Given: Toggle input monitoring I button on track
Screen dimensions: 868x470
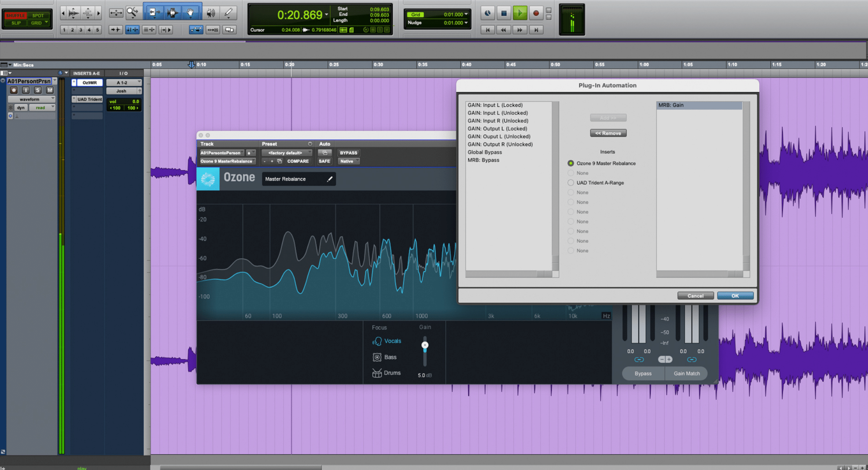Looking at the screenshot, I should pos(26,90).
